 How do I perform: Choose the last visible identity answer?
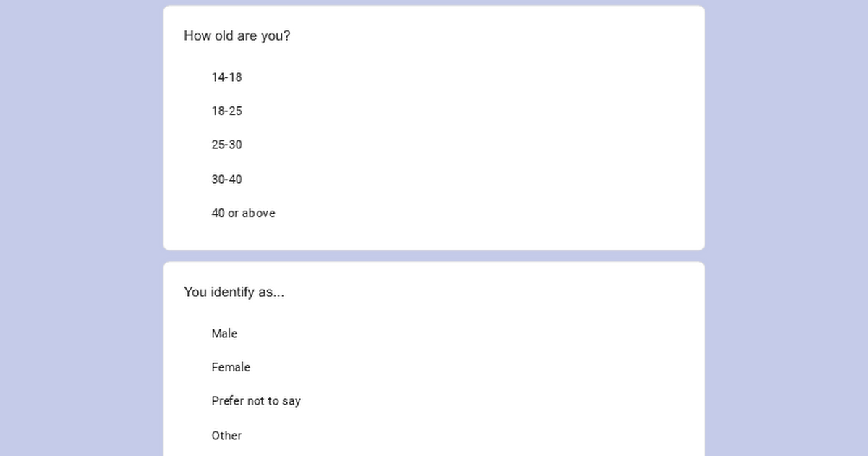tap(226, 436)
